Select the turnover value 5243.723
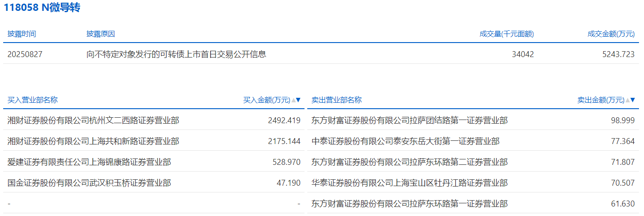Viewport: 644px width, 216px height. pyautogui.click(x=619, y=54)
